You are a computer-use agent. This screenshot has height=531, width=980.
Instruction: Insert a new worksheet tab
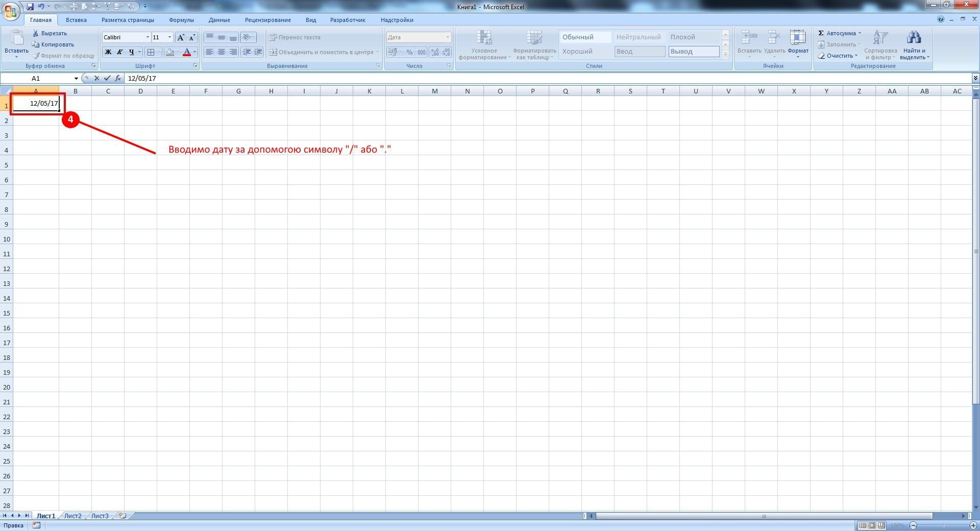coord(122,516)
